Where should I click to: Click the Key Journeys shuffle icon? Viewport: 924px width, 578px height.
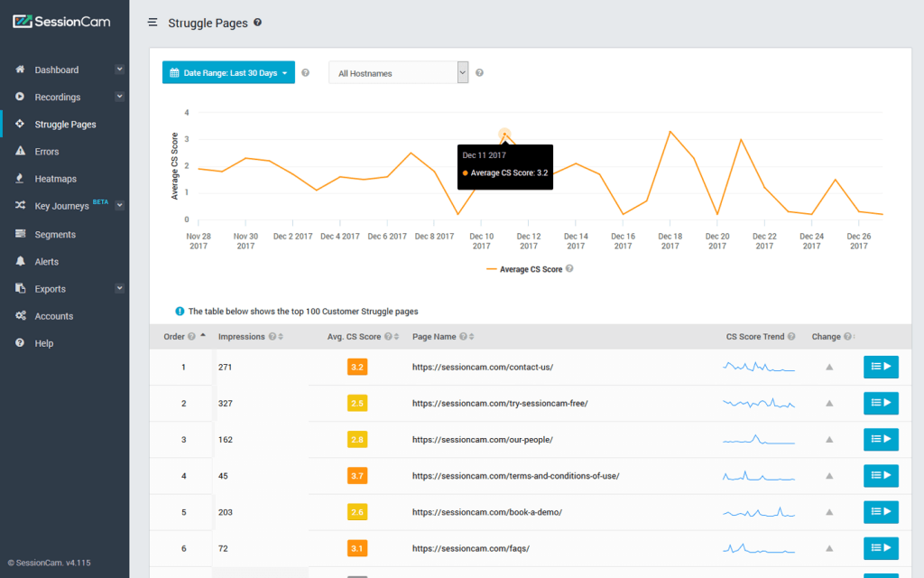coord(20,205)
